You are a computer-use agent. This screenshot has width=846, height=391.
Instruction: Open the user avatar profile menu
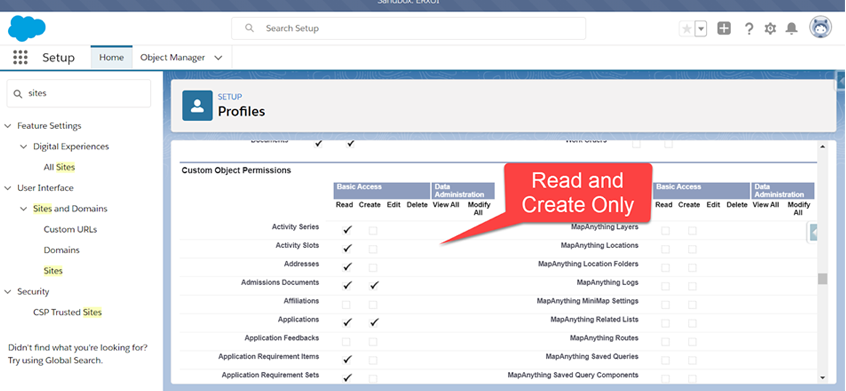point(820,27)
